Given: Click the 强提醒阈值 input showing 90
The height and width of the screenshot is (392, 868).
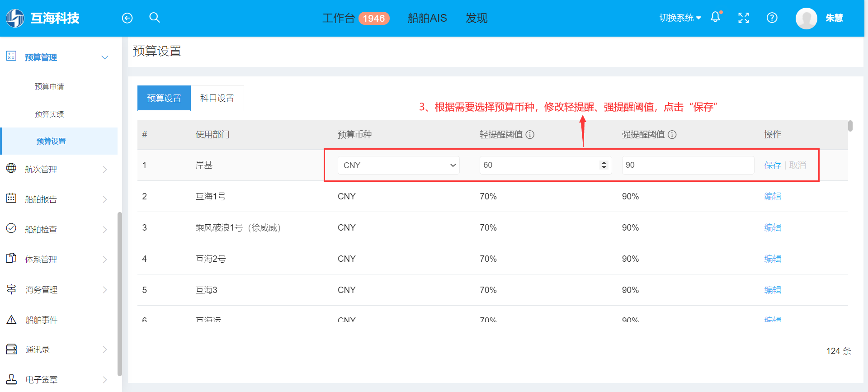Looking at the screenshot, I should coord(688,165).
